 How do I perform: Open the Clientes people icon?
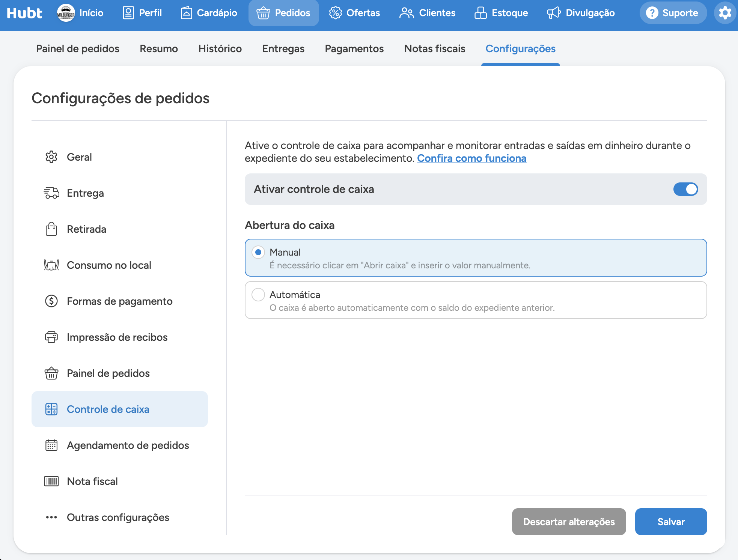407,13
